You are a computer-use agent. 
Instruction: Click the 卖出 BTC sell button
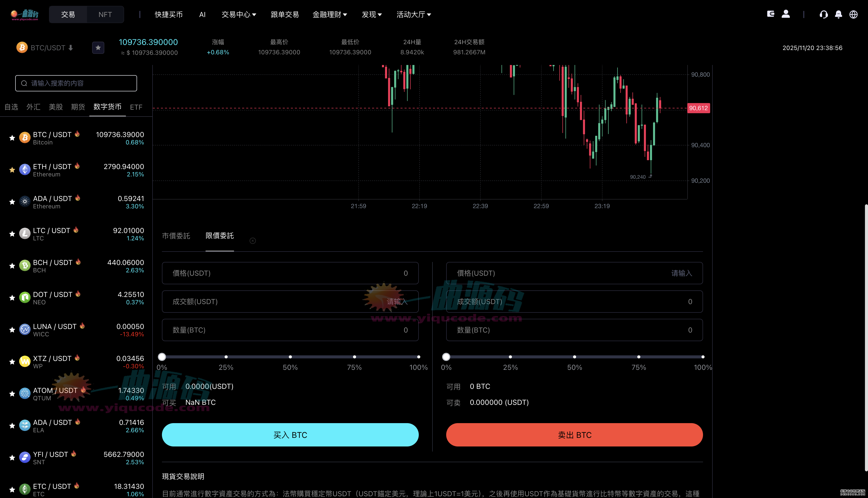click(574, 434)
